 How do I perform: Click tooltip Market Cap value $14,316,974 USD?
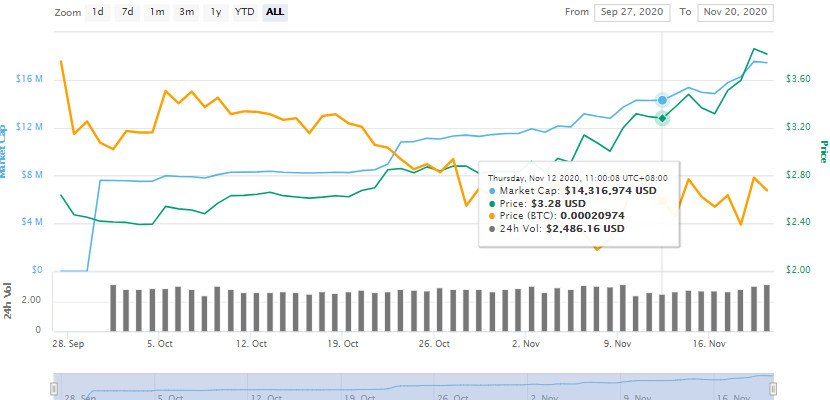pyautogui.click(x=610, y=190)
